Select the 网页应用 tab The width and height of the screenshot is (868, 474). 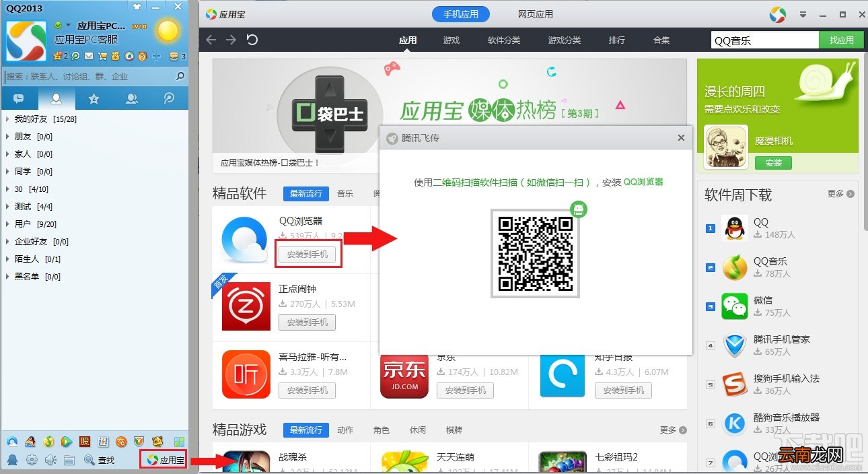coord(536,13)
